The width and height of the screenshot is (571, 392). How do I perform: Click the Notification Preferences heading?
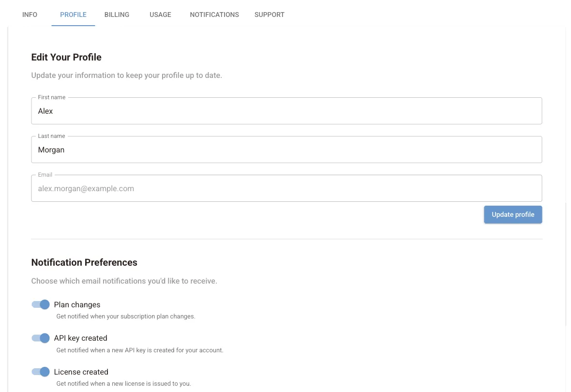pyautogui.click(x=84, y=262)
